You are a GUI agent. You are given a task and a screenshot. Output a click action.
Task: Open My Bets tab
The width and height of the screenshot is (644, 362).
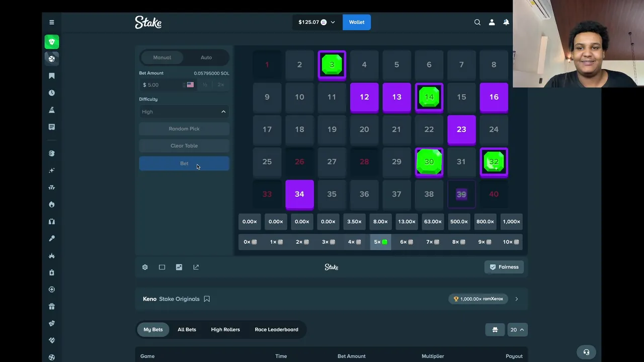tap(153, 329)
